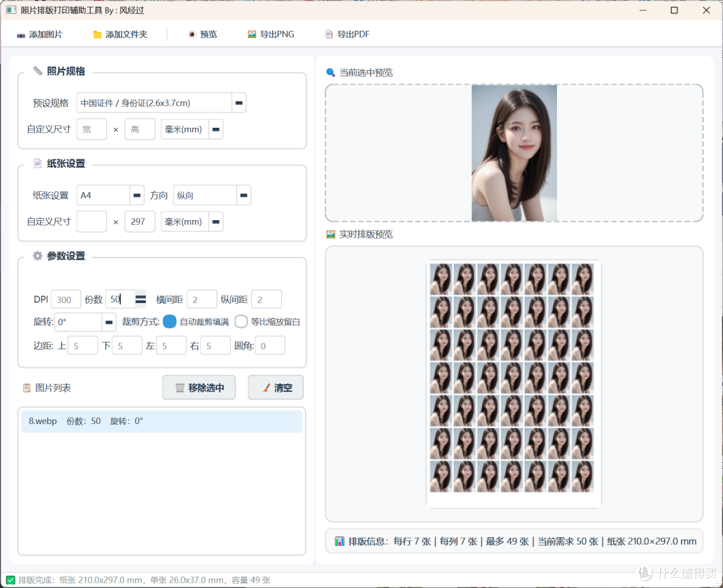
Task: Open the paper custom size unit dropdown
Action: pyautogui.click(x=216, y=221)
